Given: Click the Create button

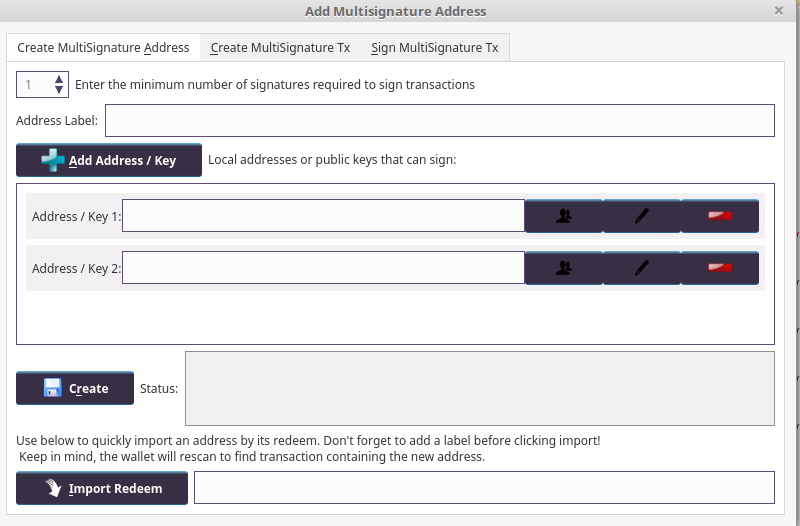Looking at the screenshot, I should 75,388.
